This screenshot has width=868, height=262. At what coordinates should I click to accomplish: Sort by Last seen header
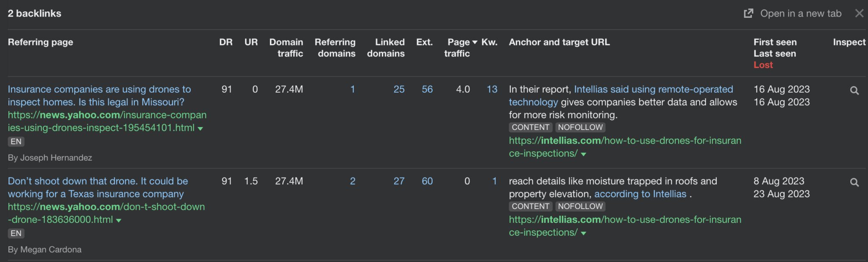(x=774, y=54)
